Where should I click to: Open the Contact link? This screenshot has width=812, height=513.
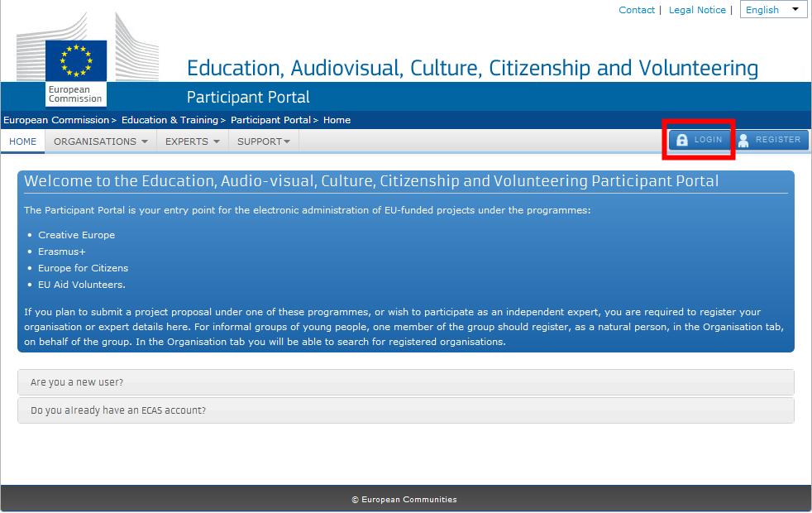(637, 10)
